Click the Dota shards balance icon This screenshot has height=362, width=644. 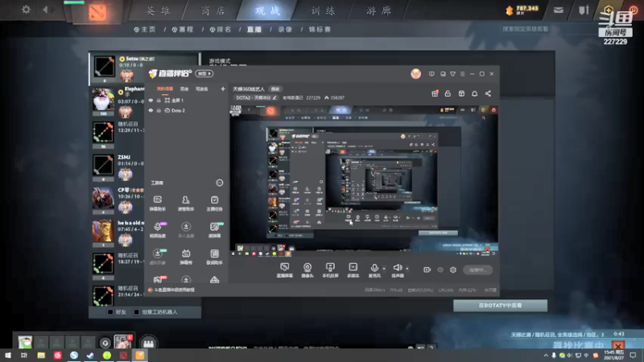coord(510,10)
